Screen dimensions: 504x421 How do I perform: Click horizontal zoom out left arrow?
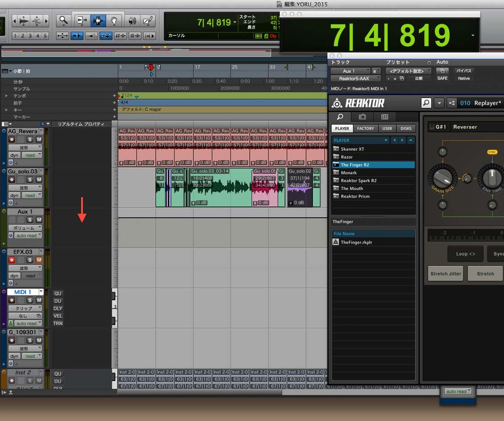pos(14,21)
